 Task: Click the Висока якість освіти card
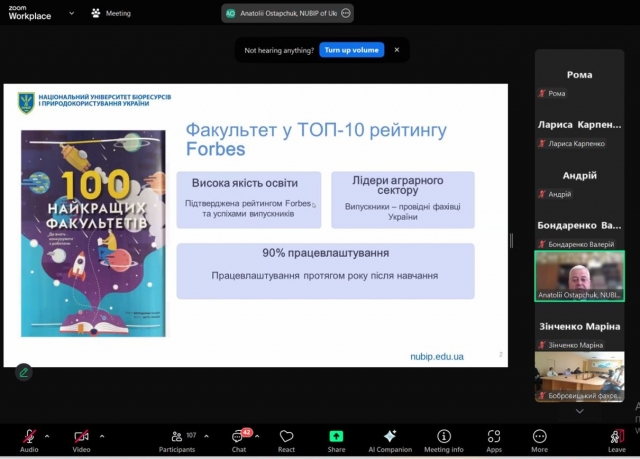[249, 200]
